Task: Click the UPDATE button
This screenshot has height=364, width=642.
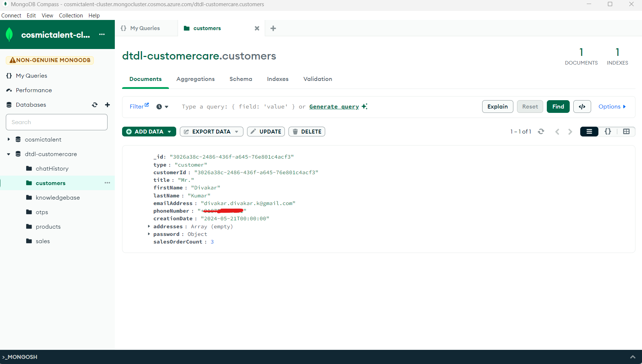Action: click(x=266, y=131)
